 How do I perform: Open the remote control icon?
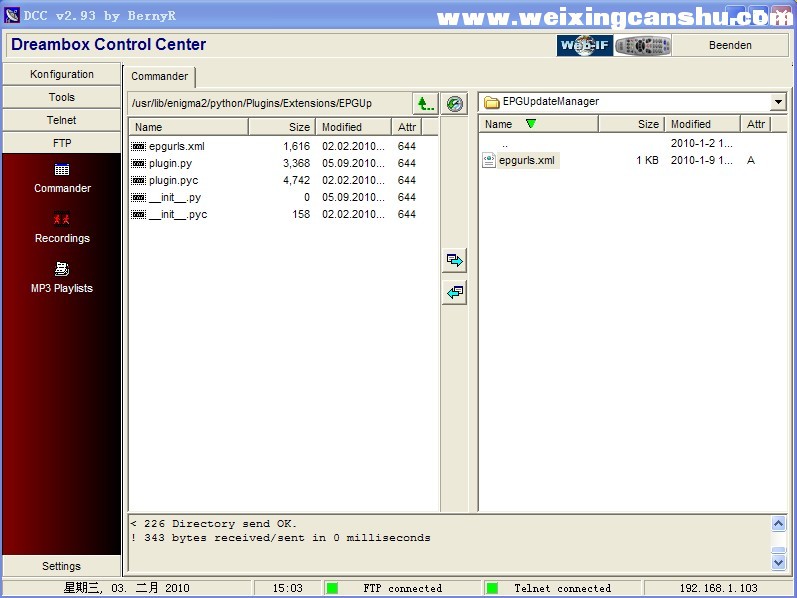(x=642, y=45)
